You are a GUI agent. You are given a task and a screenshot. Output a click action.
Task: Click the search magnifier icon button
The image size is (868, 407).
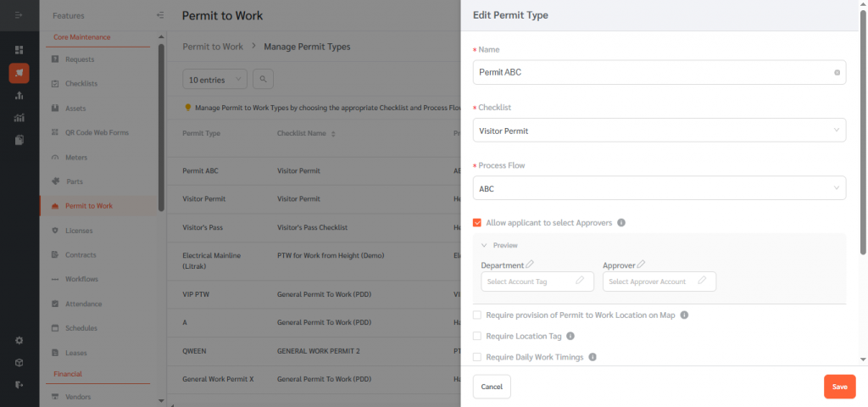264,79
